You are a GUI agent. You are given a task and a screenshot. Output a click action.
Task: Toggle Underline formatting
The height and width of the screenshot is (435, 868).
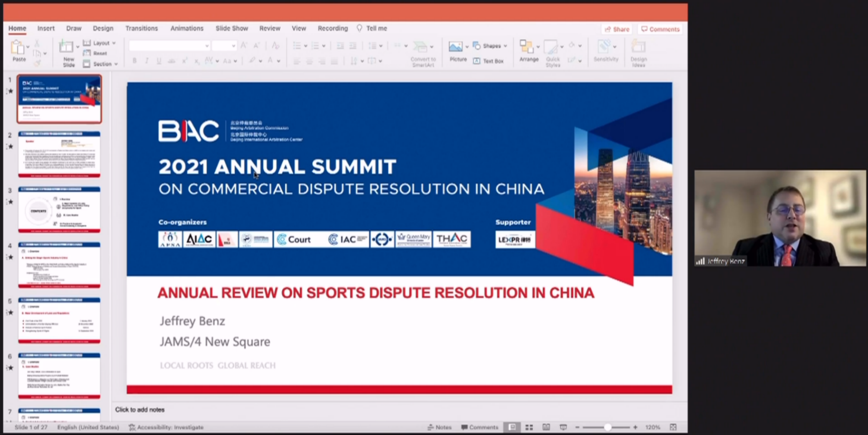(x=159, y=61)
